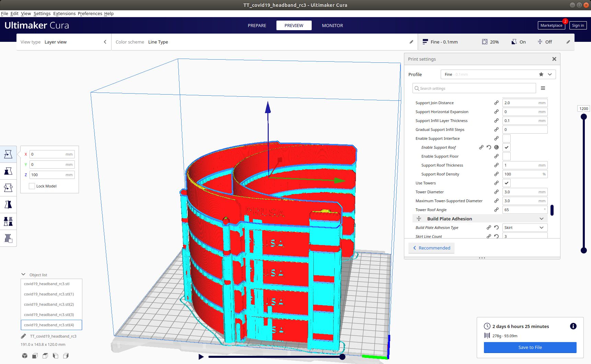
Task: Switch to front view cube icon
Action: pos(35,356)
